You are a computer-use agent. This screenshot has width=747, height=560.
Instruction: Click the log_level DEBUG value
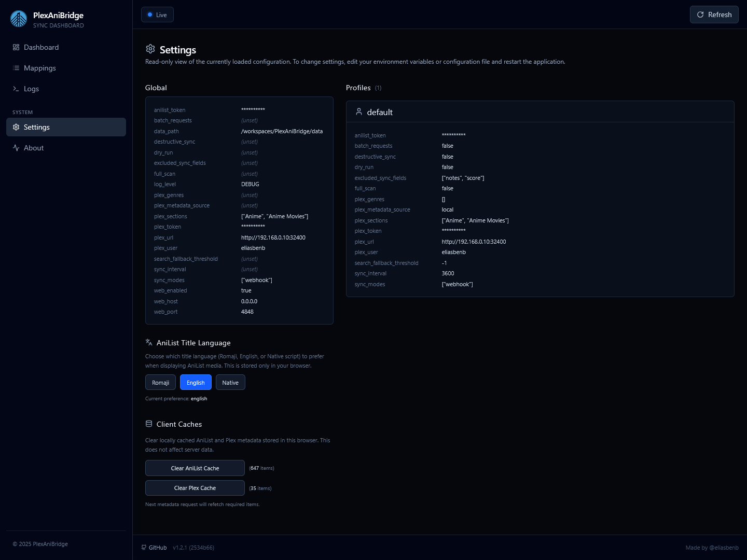[250, 184]
